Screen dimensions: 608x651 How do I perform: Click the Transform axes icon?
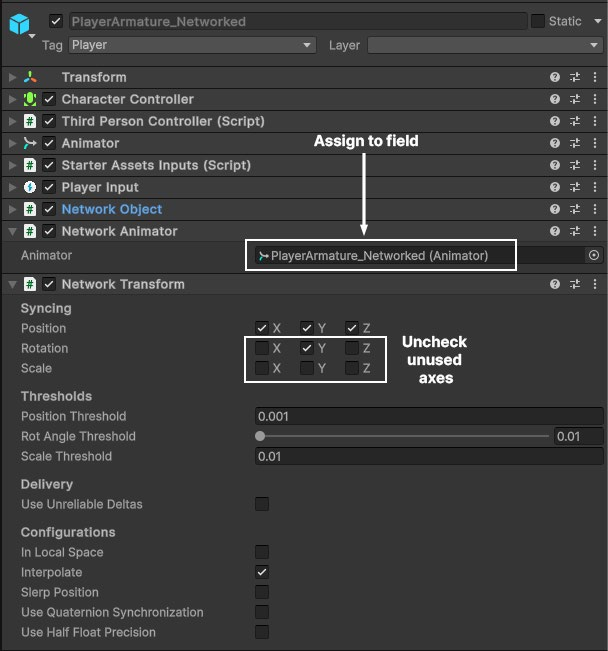(x=30, y=77)
